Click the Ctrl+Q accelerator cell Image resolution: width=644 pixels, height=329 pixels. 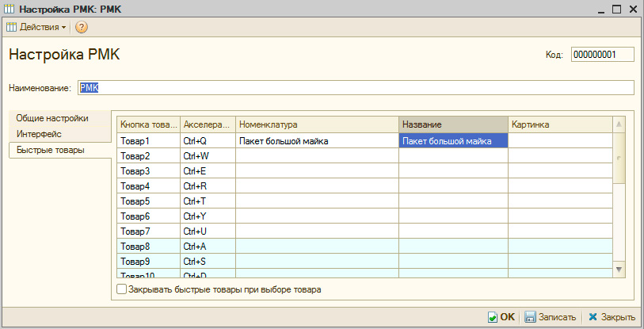pyautogui.click(x=208, y=141)
